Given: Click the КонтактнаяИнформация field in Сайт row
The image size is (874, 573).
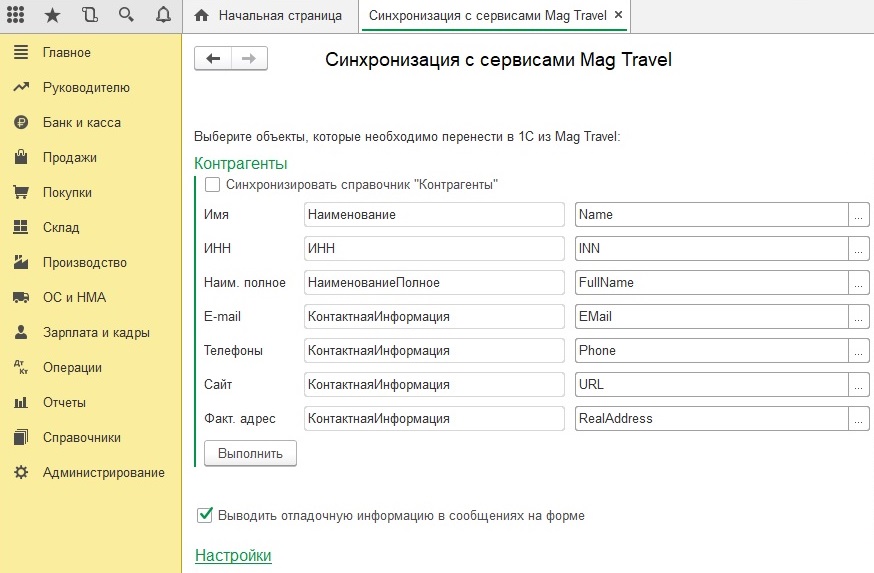Looking at the screenshot, I should click(434, 385).
